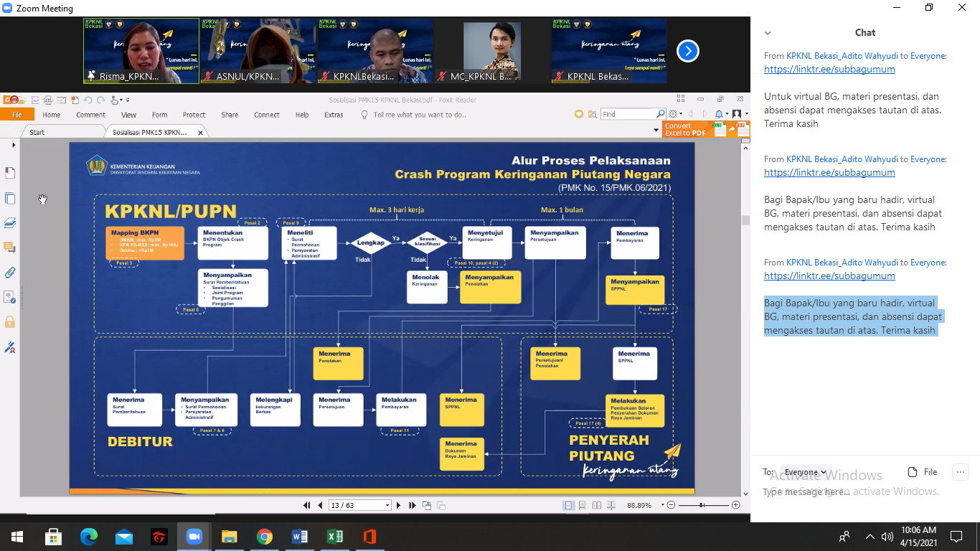
Task: Show the Comments panel icon
Action: 10,248
